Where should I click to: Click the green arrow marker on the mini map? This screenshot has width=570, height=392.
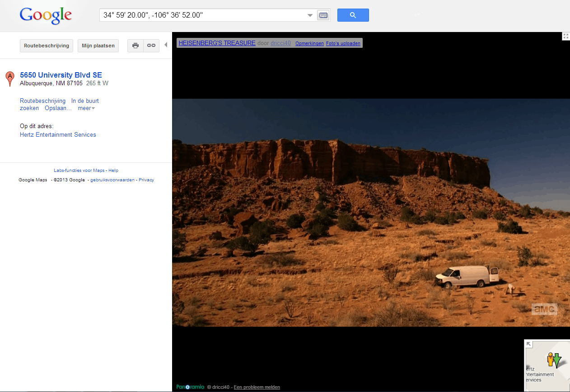[x=557, y=360]
